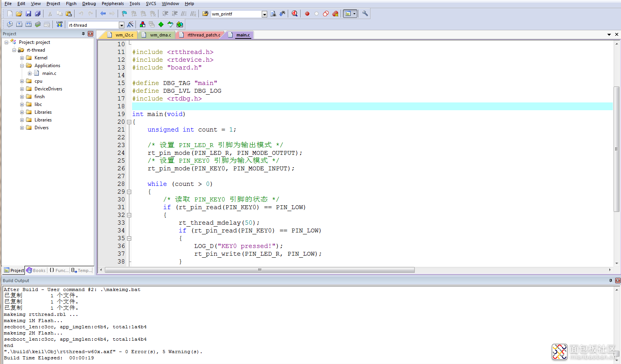Click the Translate file icon
621x364 pixels.
[10, 24]
